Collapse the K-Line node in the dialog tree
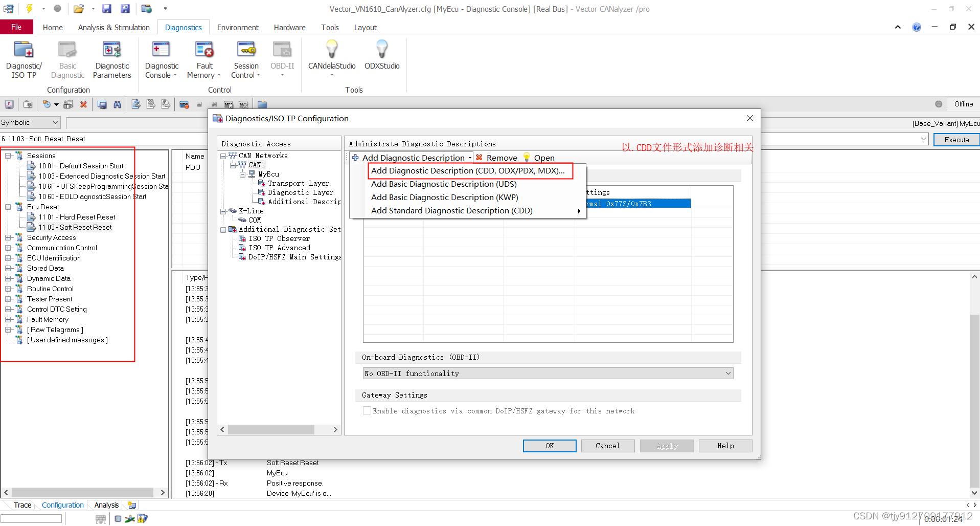This screenshot has width=980, height=526. pos(223,211)
